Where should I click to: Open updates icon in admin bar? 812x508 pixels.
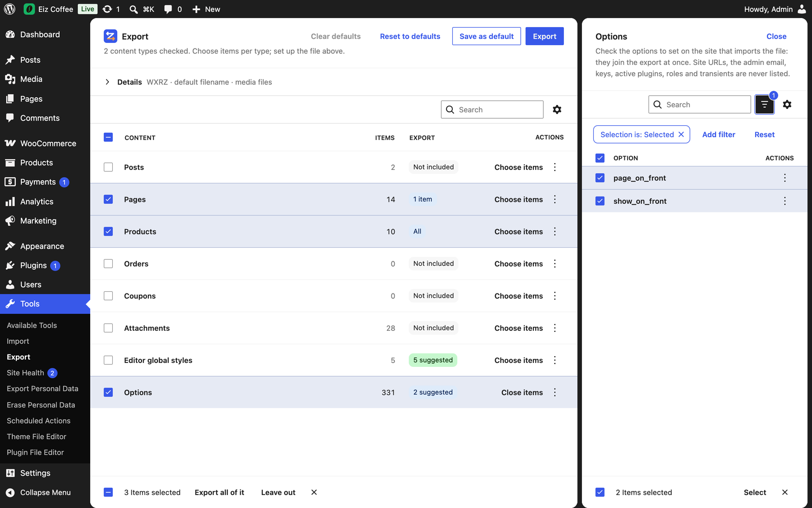click(x=111, y=9)
